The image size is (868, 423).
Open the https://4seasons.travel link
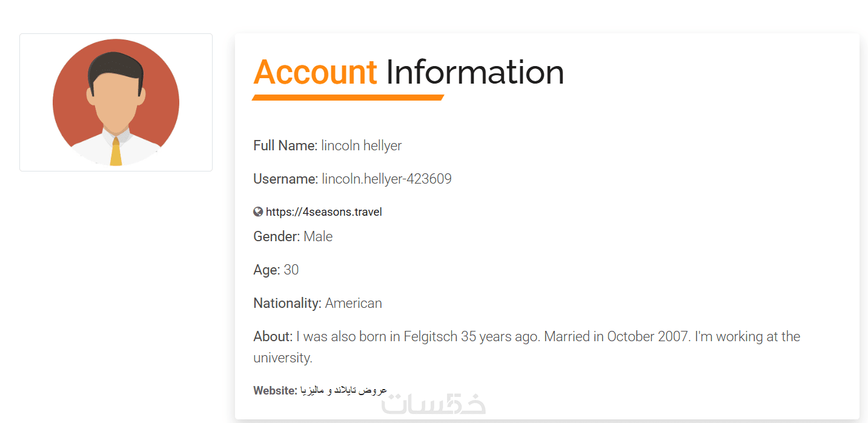[323, 212]
